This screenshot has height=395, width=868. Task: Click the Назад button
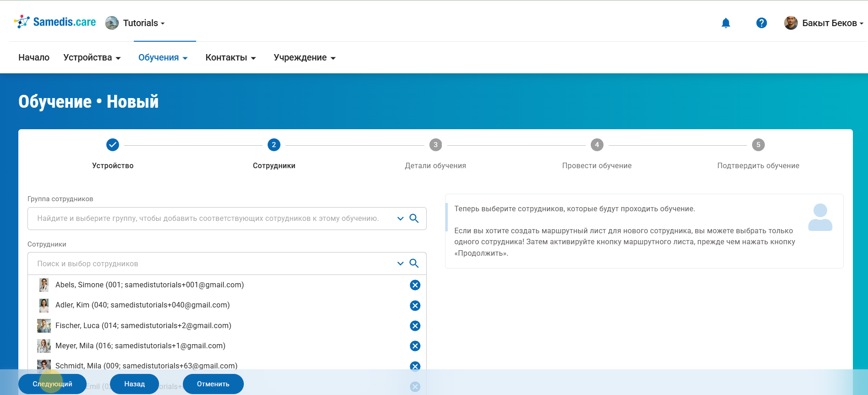[134, 384]
